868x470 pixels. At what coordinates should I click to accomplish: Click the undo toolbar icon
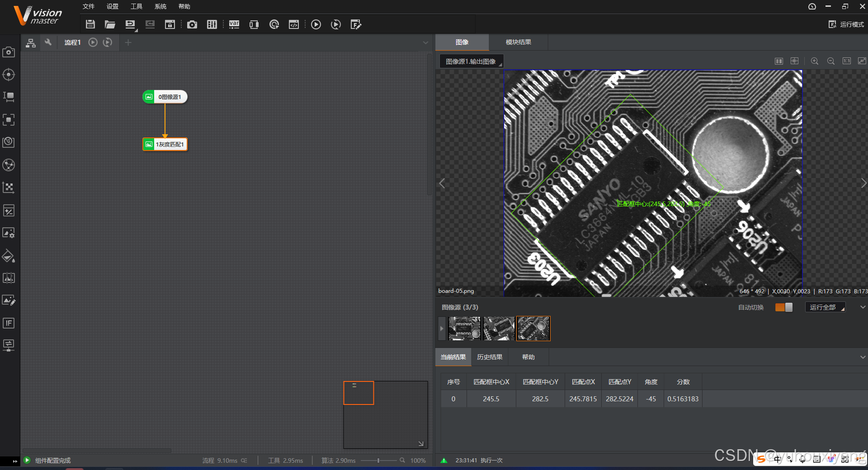[130, 24]
